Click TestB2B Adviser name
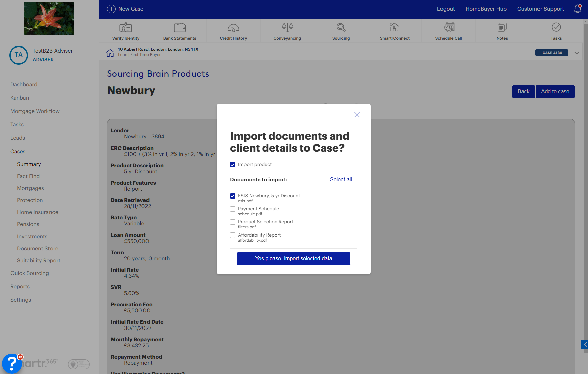Viewport: 588px width, 374px height. 53,51
